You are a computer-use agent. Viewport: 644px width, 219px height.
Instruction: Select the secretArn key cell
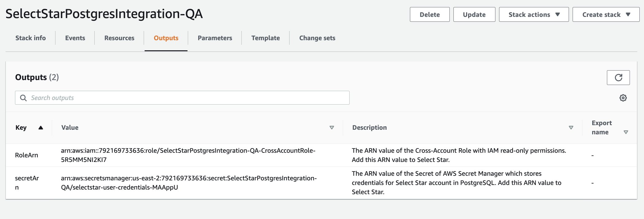(27, 183)
